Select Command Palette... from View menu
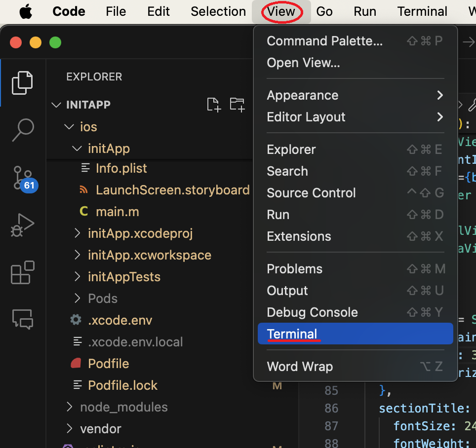476x448 pixels. click(355, 41)
